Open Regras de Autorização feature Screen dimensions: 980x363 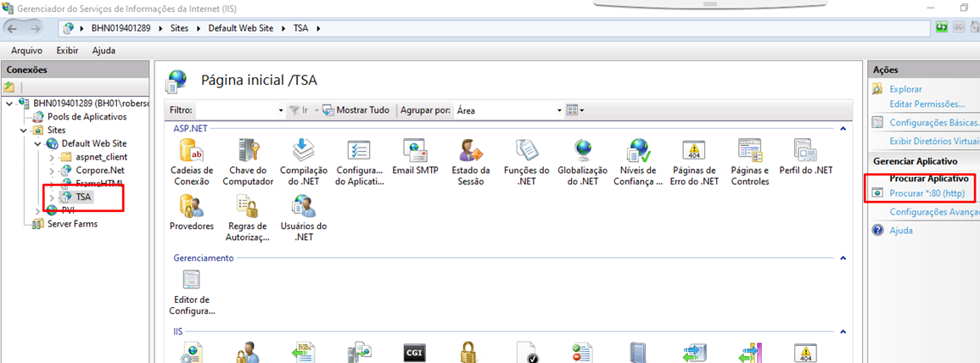(248, 218)
